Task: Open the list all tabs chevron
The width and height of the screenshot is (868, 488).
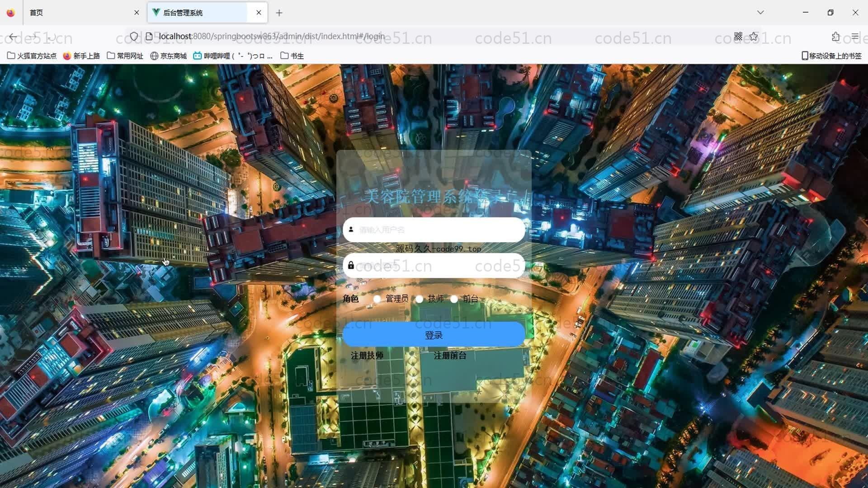Action: tap(760, 13)
